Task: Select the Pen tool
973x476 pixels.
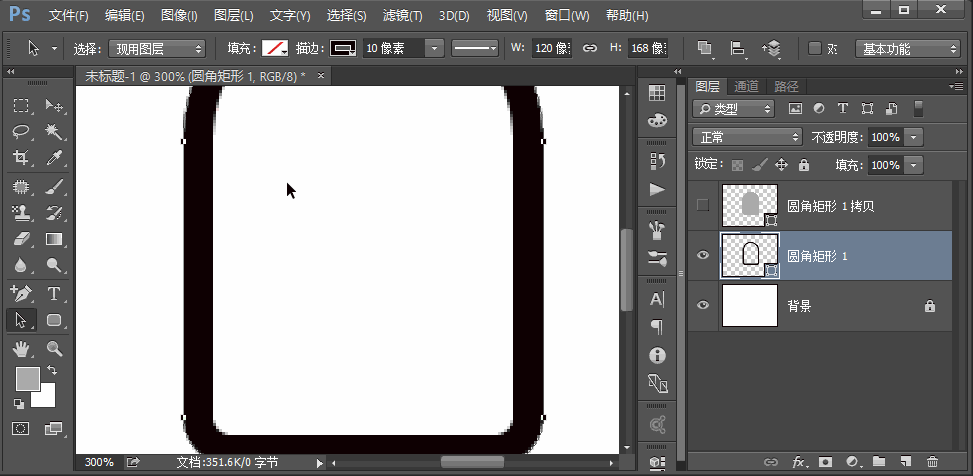Action: [x=21, y=293]
